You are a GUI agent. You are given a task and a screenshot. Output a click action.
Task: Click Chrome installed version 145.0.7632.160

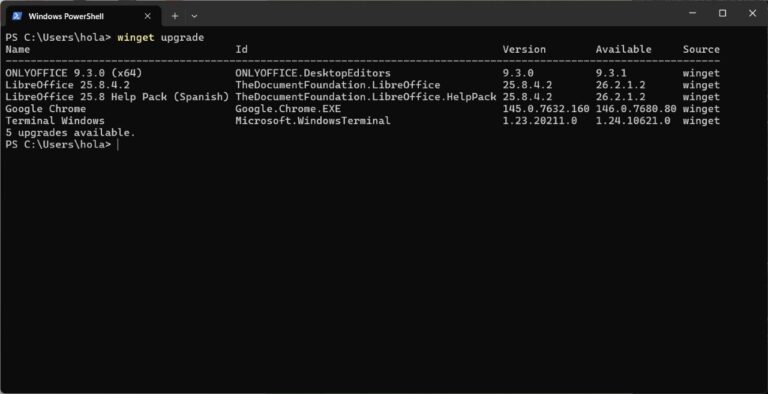[x=546, y=109]
